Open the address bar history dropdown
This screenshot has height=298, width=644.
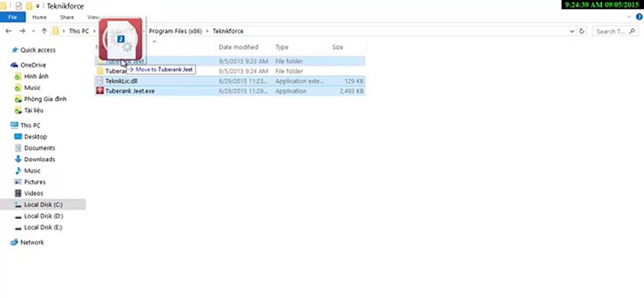(572, 31)
